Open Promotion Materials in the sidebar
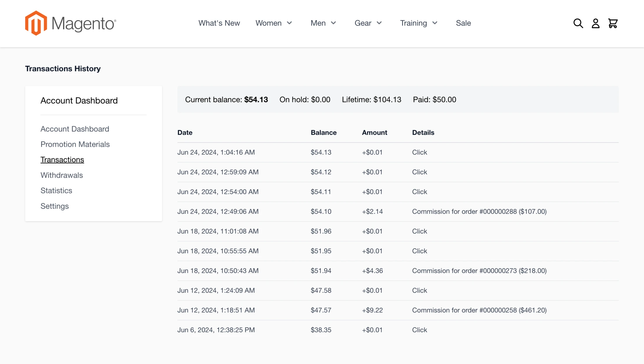Viewport: 644px width, 364px height. coord(75,144)
